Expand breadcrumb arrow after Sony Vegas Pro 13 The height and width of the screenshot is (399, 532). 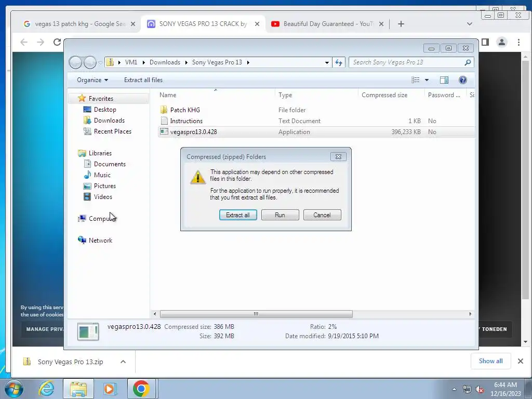(x=248, y=62)
